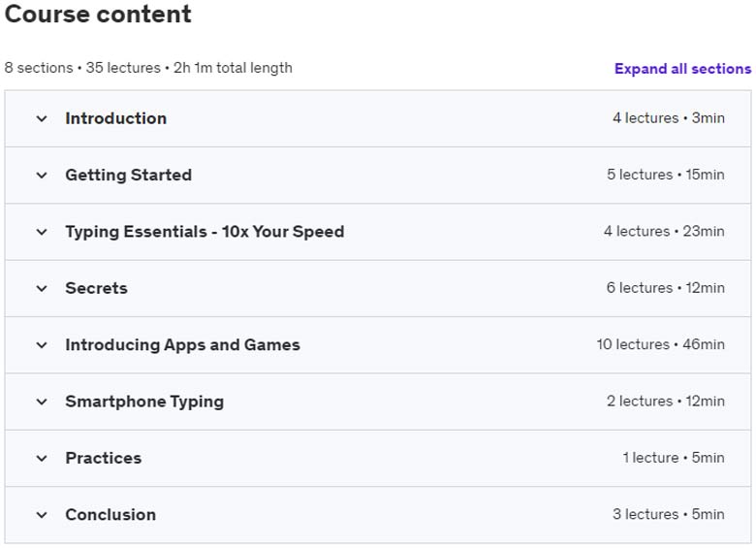Screen dimensions: 756x548
Task: Click the '2 lectures • 12min' text
Action: click(x=666, y=401)
